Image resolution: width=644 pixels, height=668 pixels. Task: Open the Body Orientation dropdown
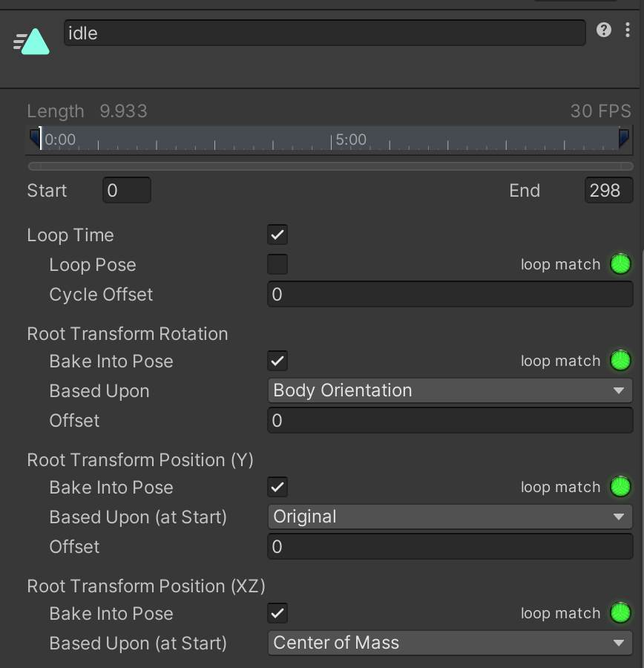pyautogui.click(x=450, y=390)
